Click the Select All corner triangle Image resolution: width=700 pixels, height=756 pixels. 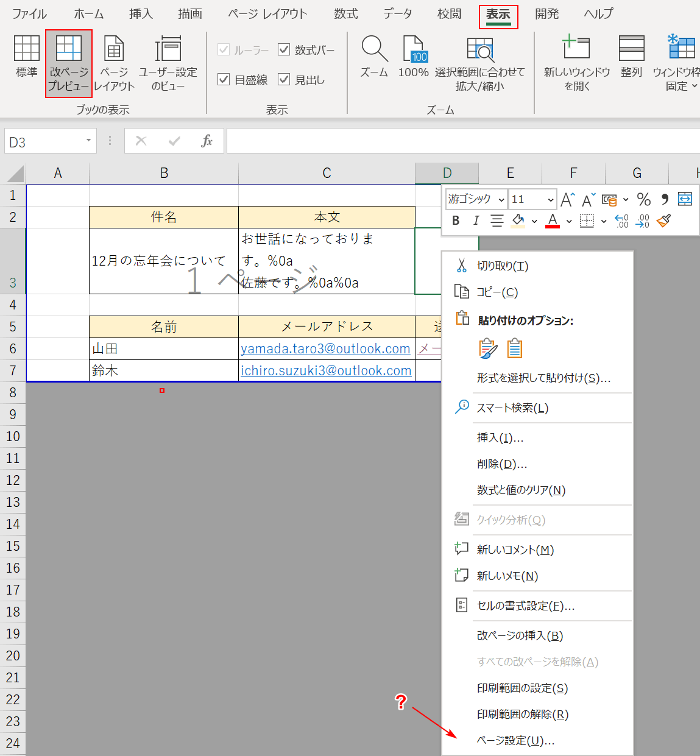pos(15,174)
